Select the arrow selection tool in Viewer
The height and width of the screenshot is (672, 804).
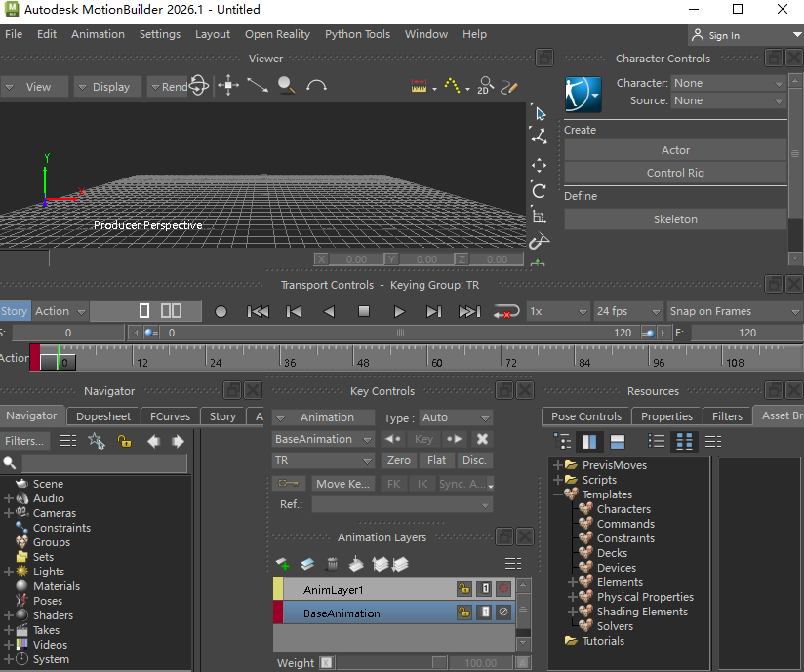click(x=541, y=113)
